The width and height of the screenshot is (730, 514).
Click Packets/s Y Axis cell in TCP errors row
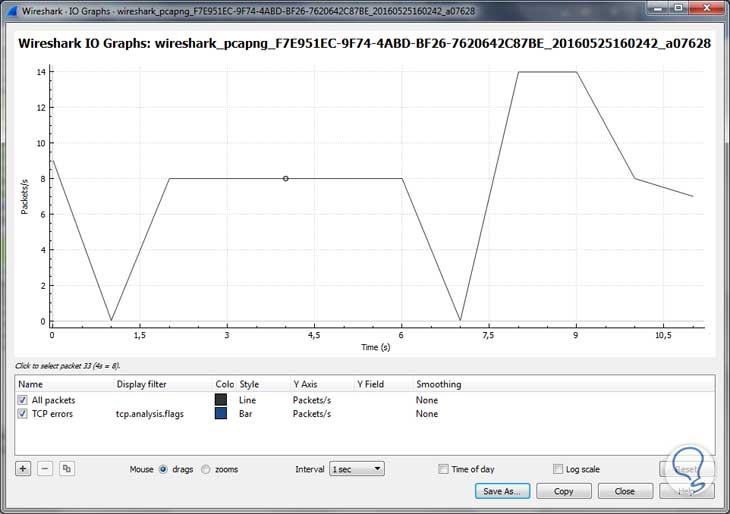tap(312, 413)
